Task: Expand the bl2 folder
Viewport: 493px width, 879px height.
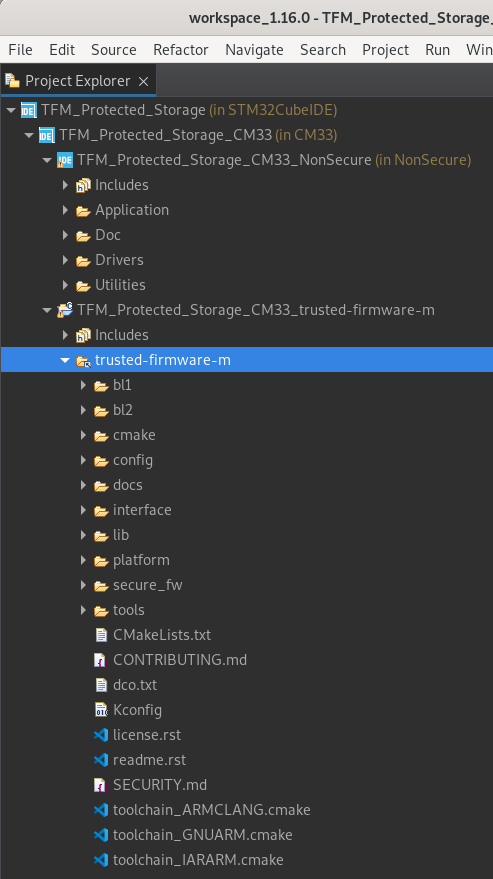Action: pos(83,410)
